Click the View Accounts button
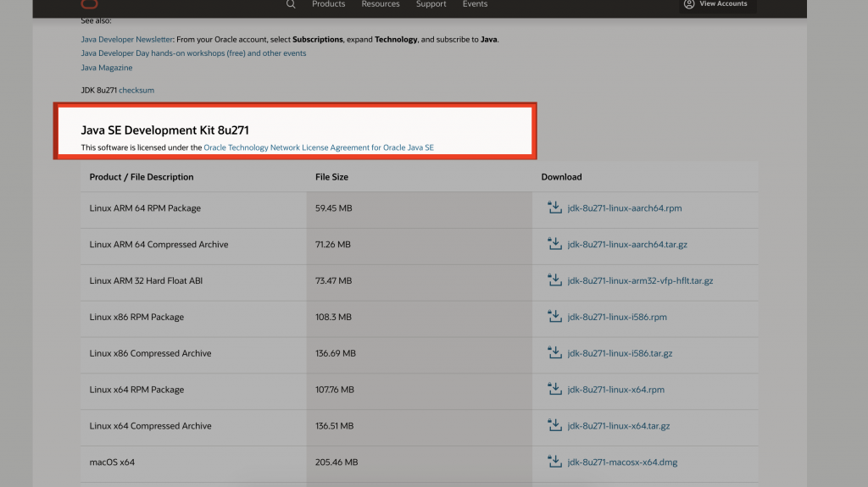 pos(717,5)
